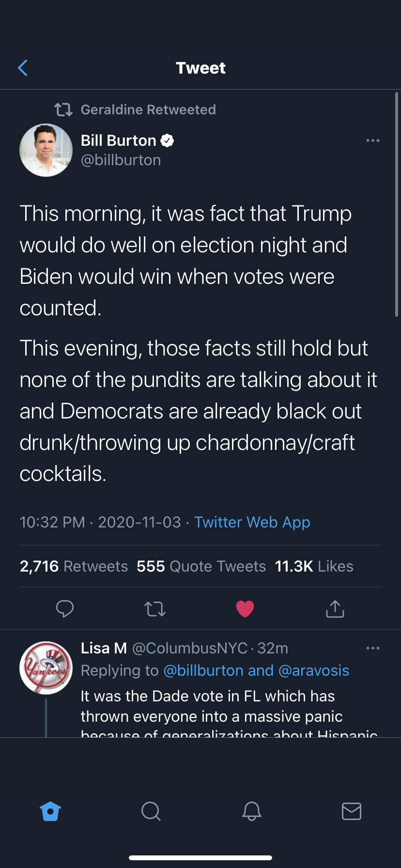Open Direct Messages with the envelope icon
401x868 pixels.
(352, 811)
